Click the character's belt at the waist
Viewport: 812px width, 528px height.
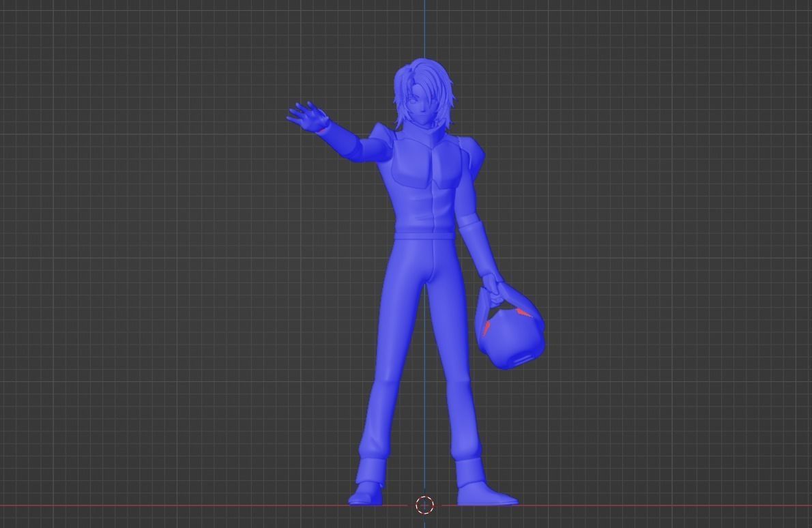424,236
